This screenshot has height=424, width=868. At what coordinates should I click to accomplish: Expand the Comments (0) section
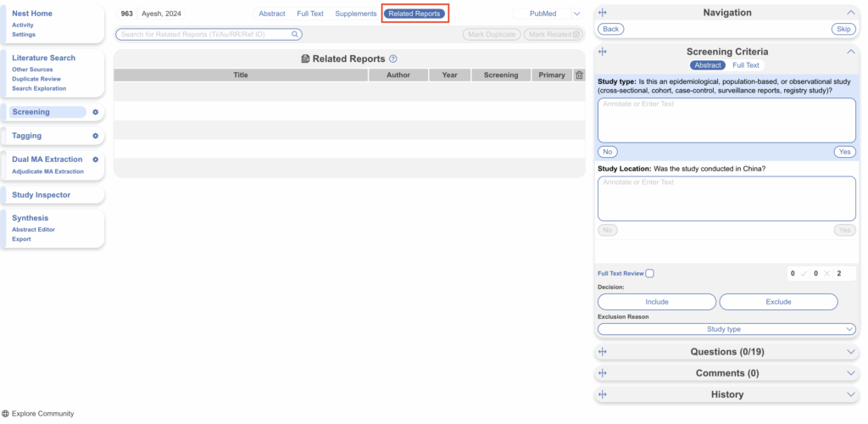click(851, 373)
